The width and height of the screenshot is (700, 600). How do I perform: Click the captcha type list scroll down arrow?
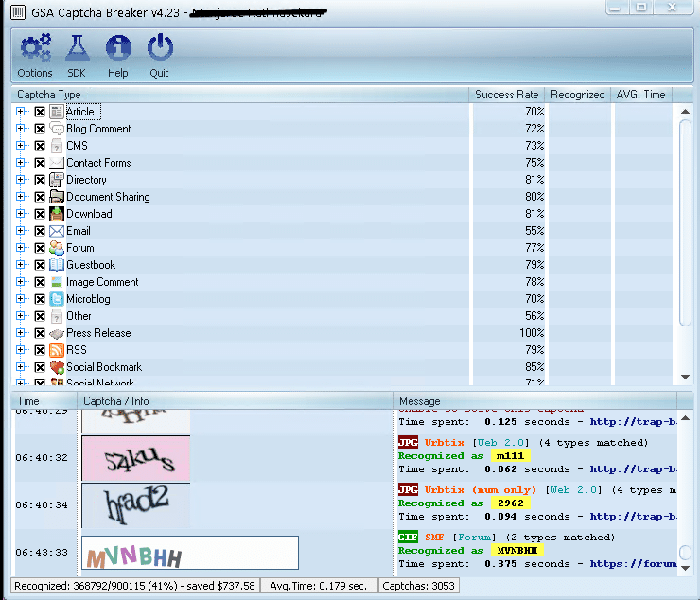tap(686, 377)
